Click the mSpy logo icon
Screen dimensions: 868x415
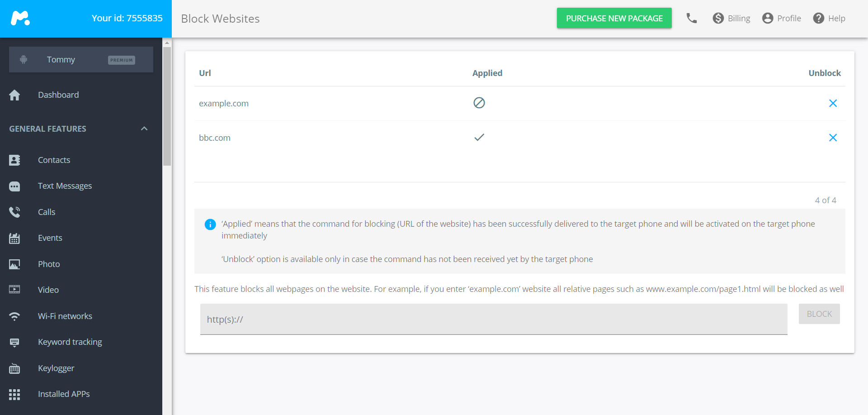coord(20,18)
